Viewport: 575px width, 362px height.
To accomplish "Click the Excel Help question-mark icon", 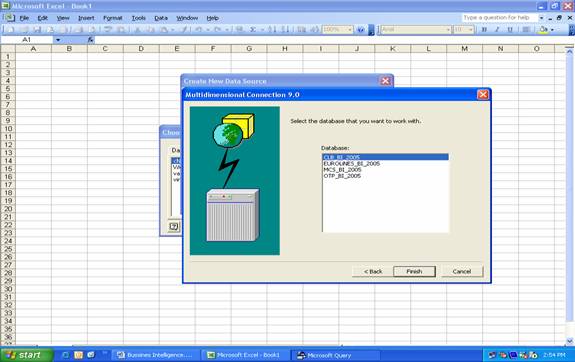I will tap(360, 29).
